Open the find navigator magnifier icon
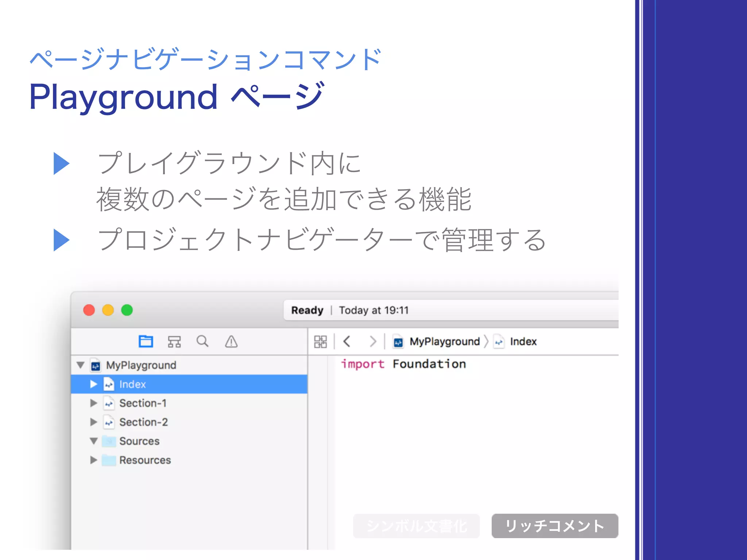 point(202,342)
